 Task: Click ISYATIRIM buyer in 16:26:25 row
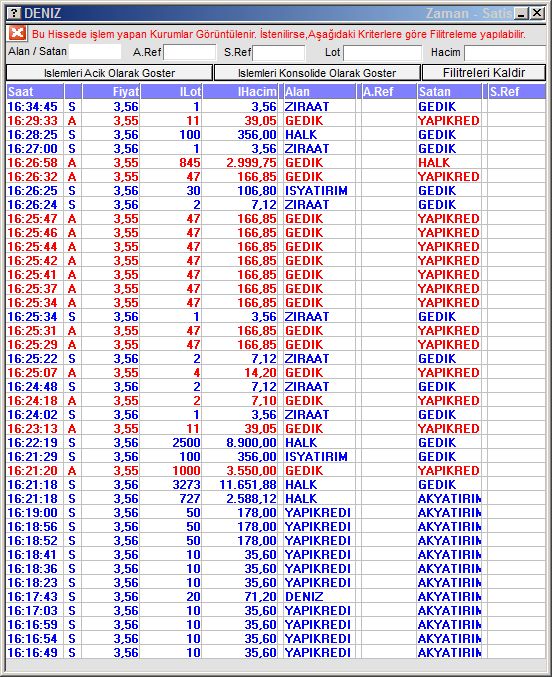[x=316, y=190]
